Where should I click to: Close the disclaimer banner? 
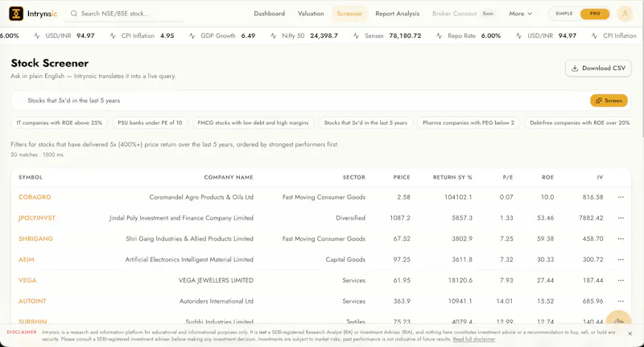[630, 334]
